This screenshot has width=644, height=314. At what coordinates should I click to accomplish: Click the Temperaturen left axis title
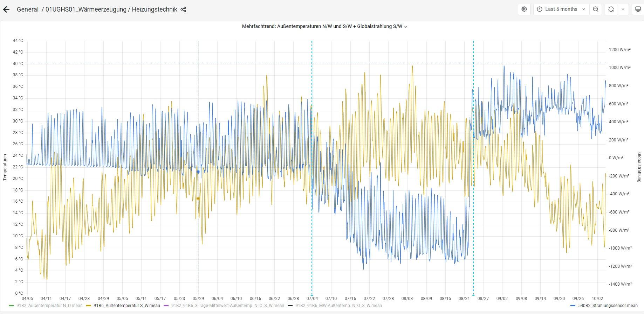coord(5,167)
